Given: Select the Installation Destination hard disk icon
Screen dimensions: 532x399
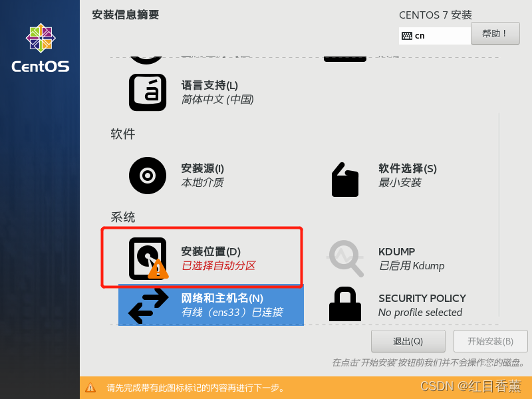Looking at the screenshot, I should click(x=148, y=259).
